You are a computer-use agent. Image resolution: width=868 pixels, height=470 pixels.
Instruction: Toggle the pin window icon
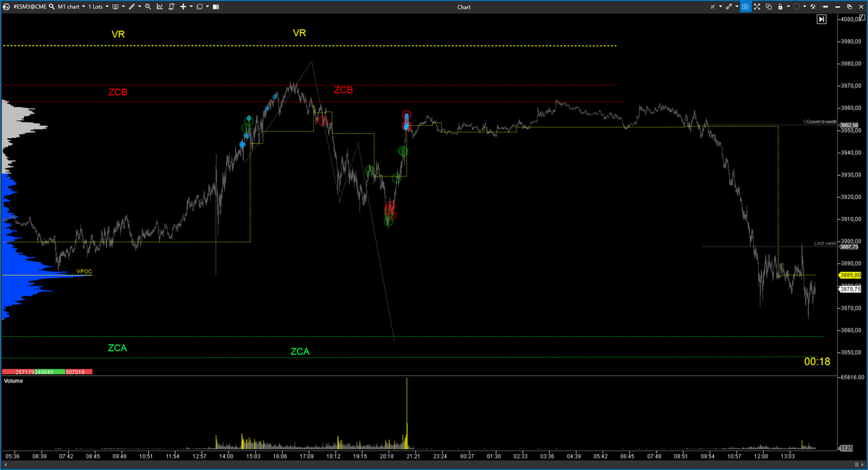pyautogui.click(x=825, y=7)
